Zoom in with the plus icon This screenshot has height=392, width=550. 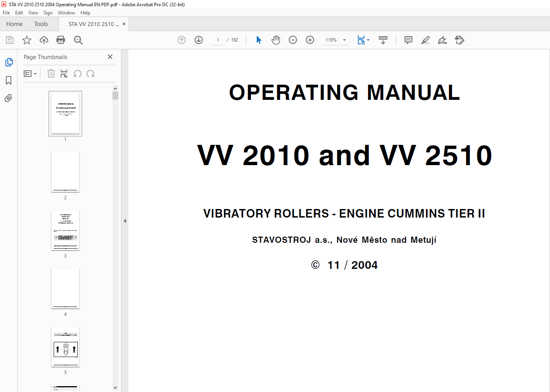[310, 40]
